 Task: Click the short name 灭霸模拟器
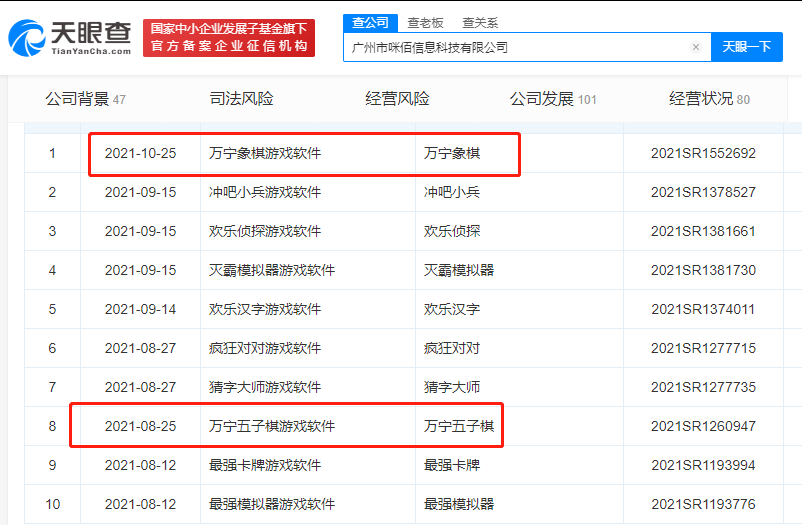[x=459, y=270]
